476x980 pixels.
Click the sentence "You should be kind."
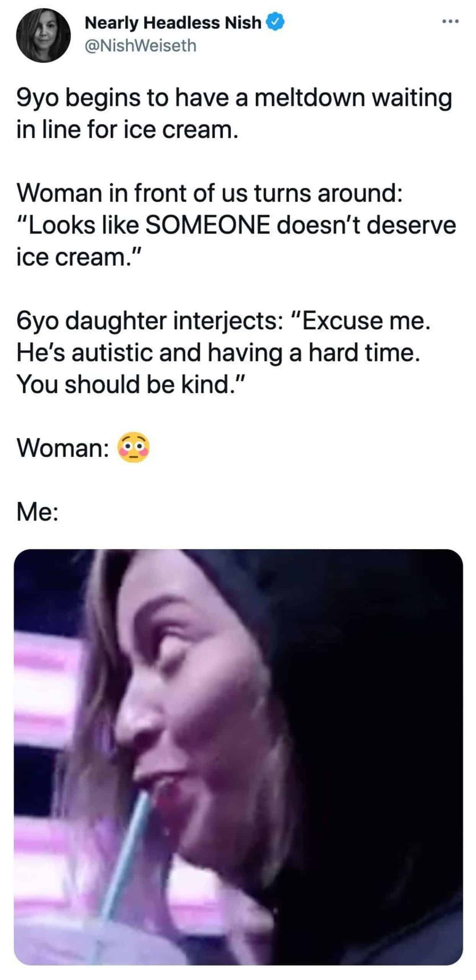coord(130,384)
